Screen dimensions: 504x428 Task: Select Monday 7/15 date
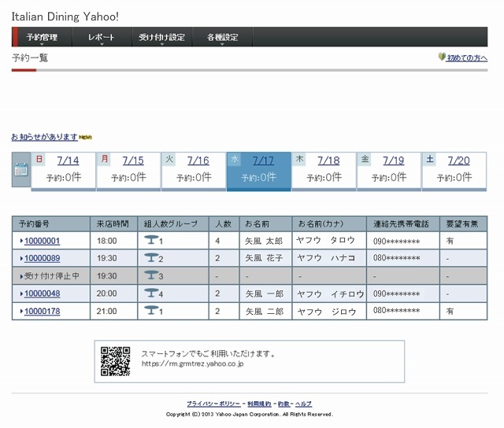coord(133,160)
